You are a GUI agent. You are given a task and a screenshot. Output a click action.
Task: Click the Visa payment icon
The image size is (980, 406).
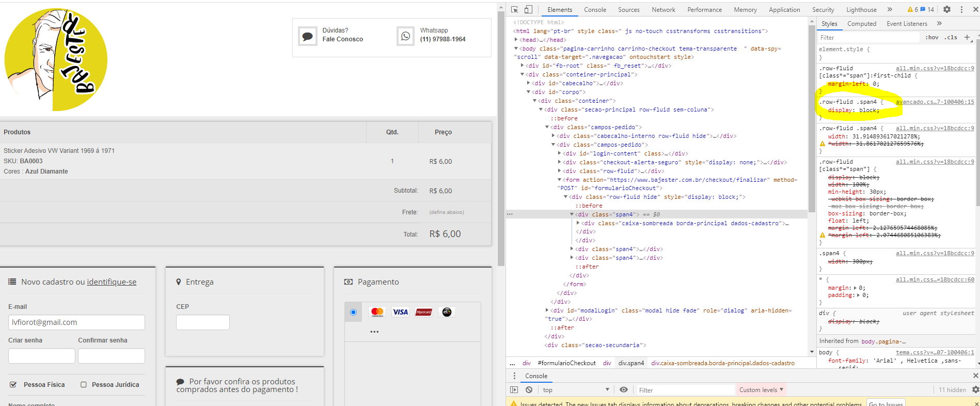click(x=400, y=311)
